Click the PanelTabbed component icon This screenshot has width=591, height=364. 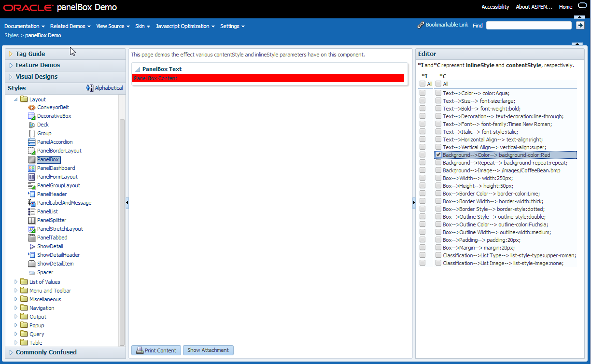pyautogui.click(x=32, y=238)
